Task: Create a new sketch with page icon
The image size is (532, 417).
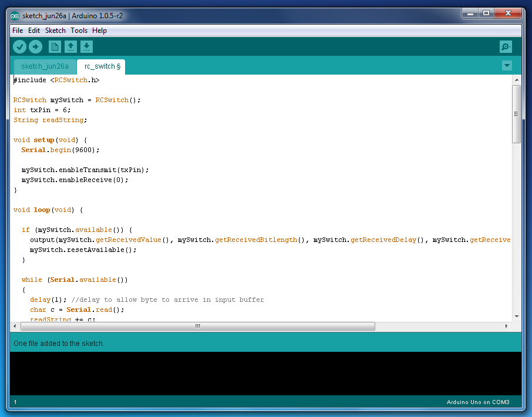Action: click(x=55, y=47)
